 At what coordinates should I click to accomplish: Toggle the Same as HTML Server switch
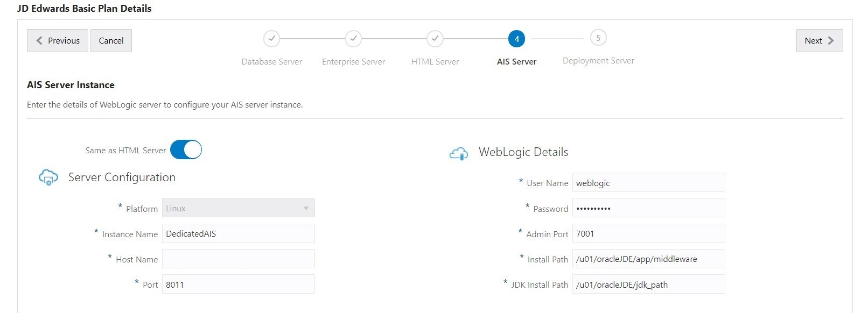pyautogui.click(x=186, y=150)
